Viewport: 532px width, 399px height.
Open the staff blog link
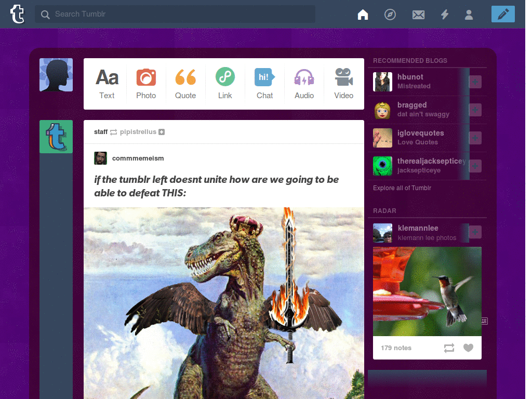pyautogui.click(x=100, y=131)
